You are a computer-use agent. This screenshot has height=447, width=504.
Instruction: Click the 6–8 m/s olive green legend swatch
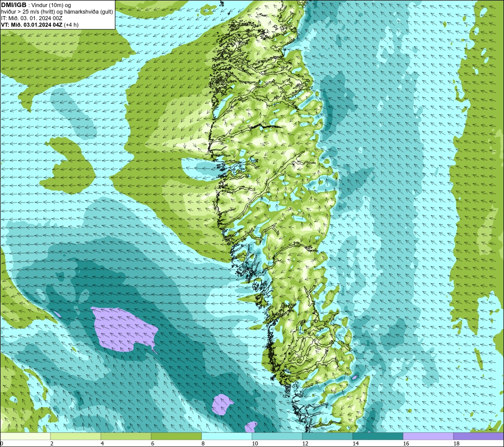(176, 436)
